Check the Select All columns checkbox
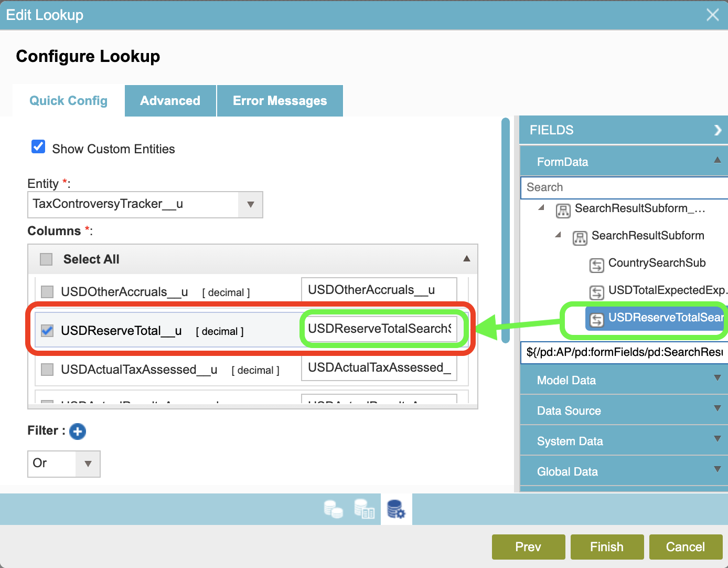The height and width of the screenshot is (568, 728). tap(47, 259)
